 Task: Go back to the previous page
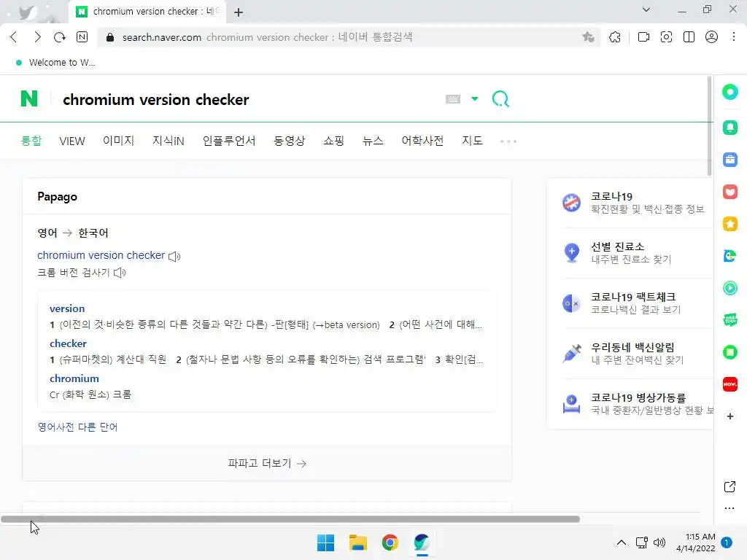tap(14, 37)
